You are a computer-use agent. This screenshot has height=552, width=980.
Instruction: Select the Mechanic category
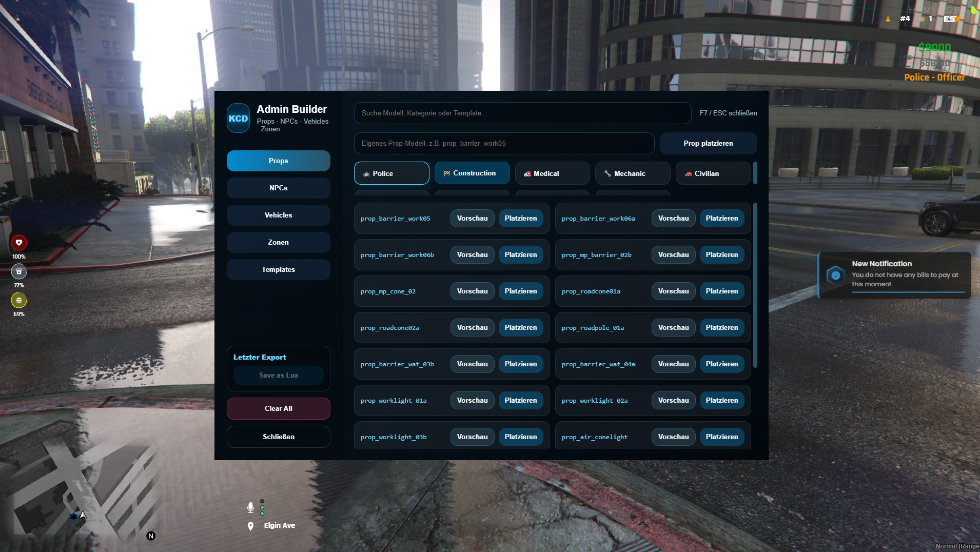(633, 173)
